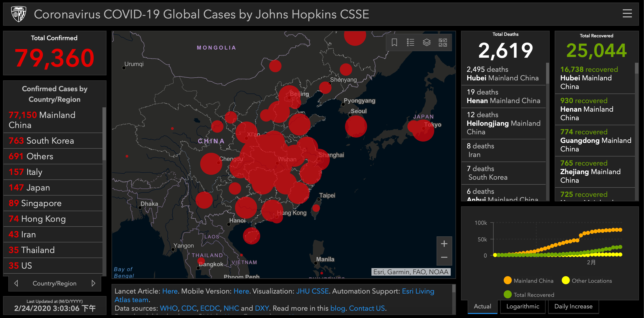The image size is (644, 318).
Task: Switch chart to Actual tab
Action: click(x=482, y=306)
